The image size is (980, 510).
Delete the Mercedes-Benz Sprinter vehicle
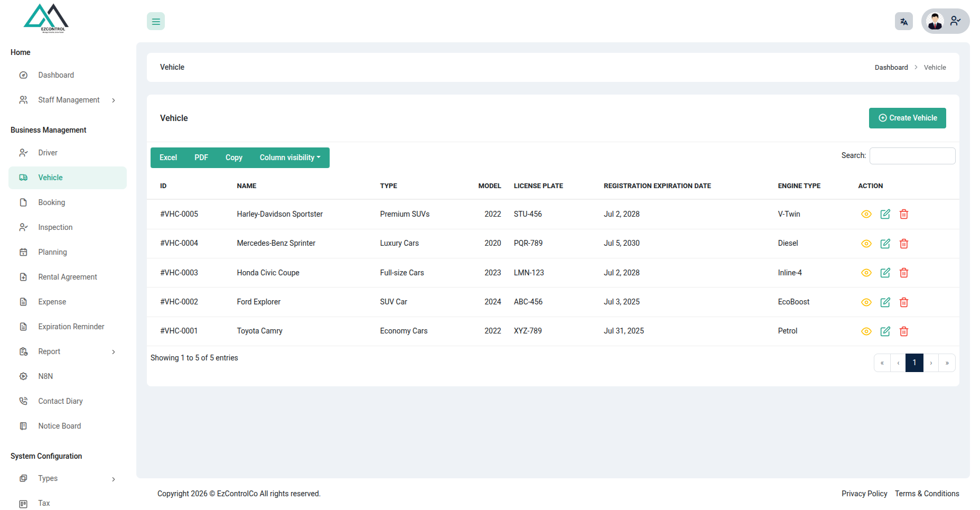[904, 244]
